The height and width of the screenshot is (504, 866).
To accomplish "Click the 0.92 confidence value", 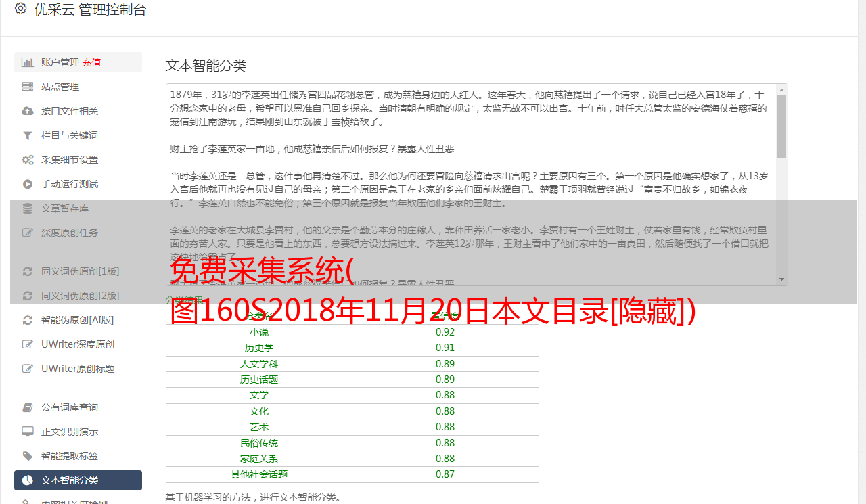I will 445,332.
